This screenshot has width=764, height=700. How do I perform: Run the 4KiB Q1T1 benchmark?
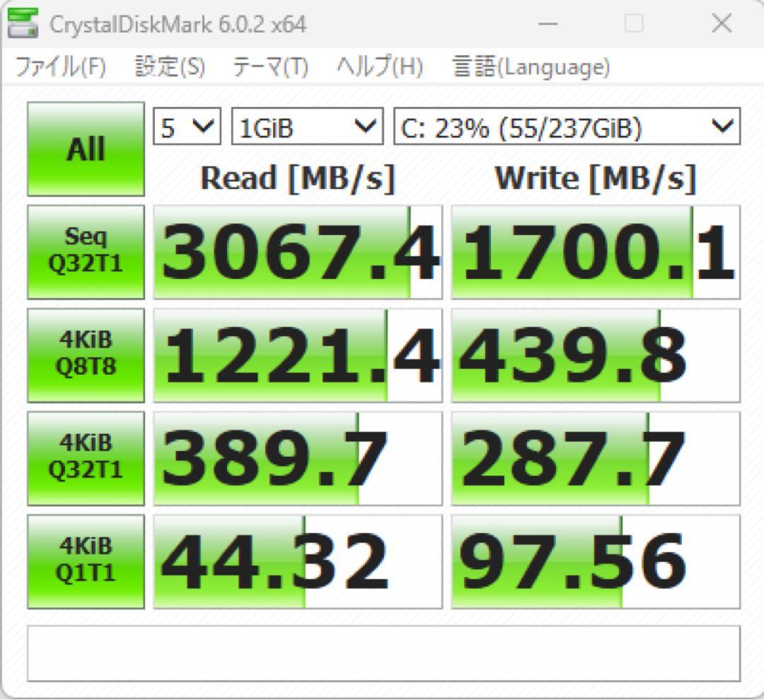pos(85,561)
